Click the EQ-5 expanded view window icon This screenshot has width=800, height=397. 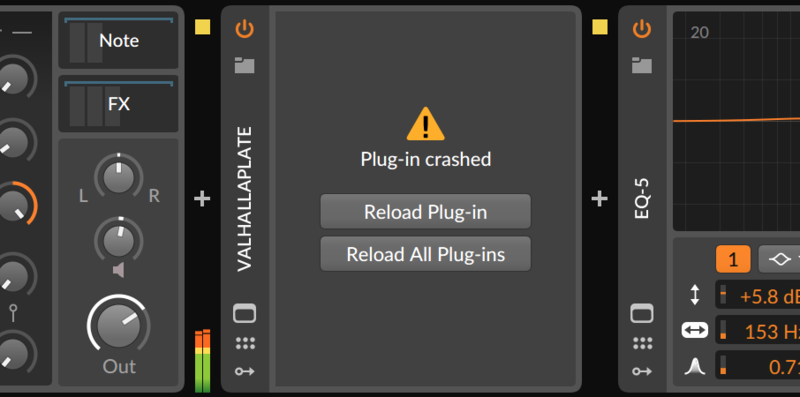click(642, 313)
